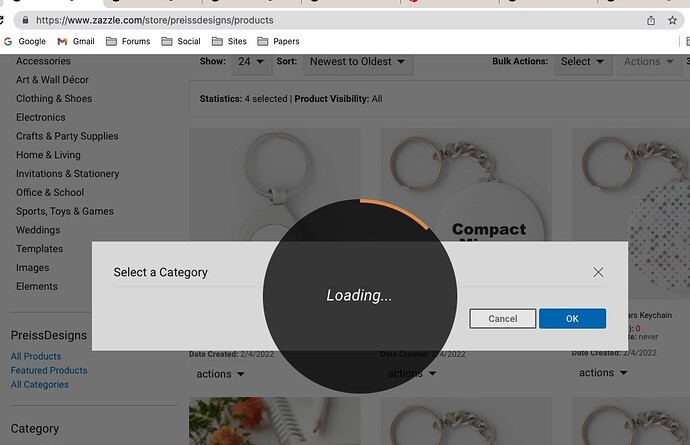Open the Gmail bookmark
This screenshot has width=690, height=445.
point(76,41)
